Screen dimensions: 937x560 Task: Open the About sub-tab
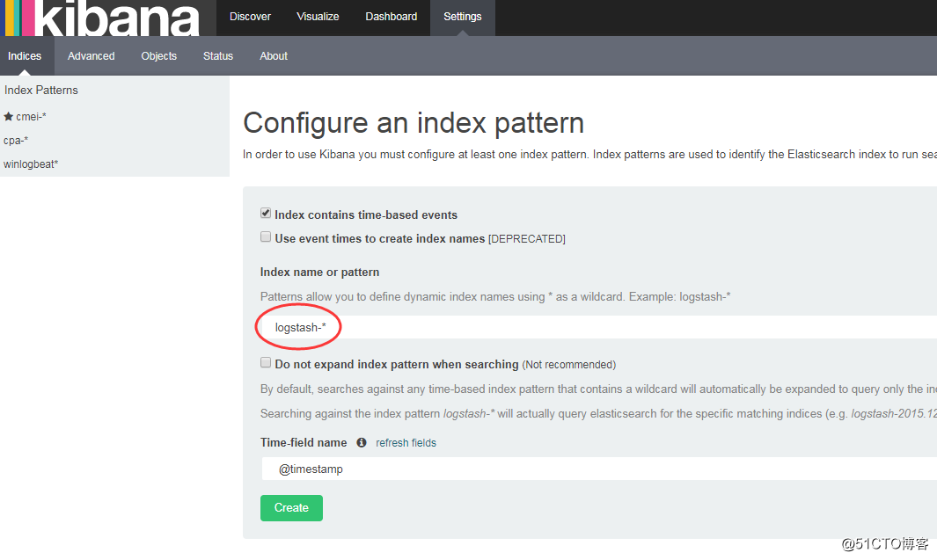point(274,56)
